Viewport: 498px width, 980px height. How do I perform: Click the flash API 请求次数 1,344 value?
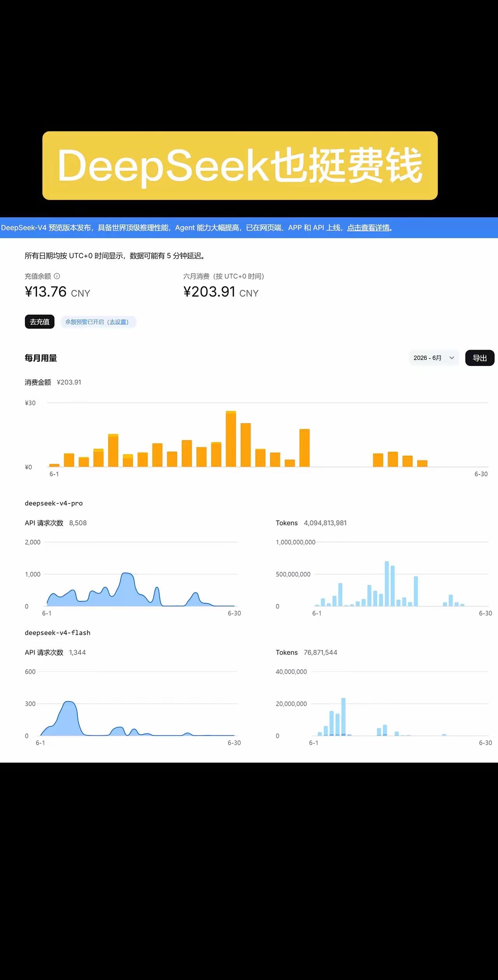(77, 653)
